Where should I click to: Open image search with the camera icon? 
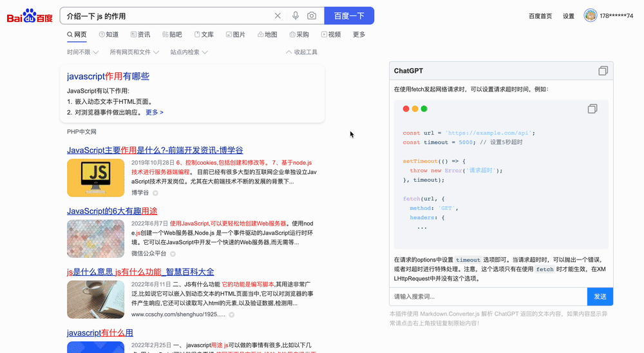pyautogui.click(x=312, y=15)
